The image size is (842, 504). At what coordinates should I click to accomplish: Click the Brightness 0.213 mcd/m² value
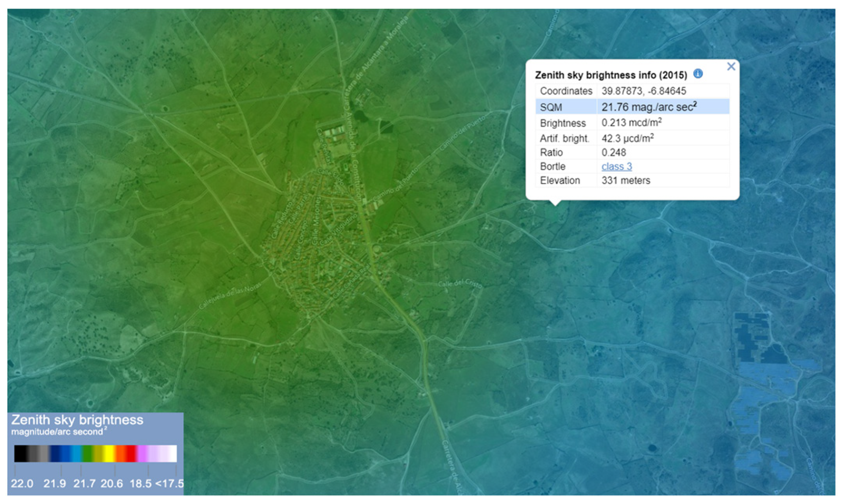point(631,123)
